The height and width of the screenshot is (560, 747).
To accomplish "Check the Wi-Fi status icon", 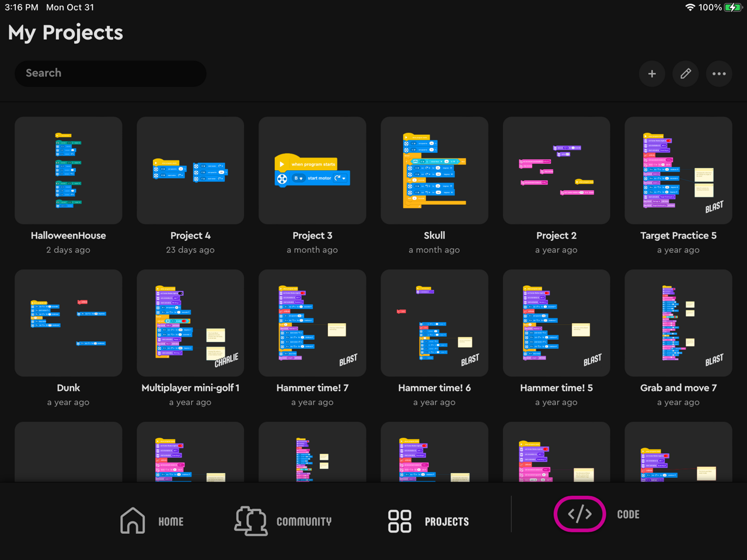I will (690, 8).
